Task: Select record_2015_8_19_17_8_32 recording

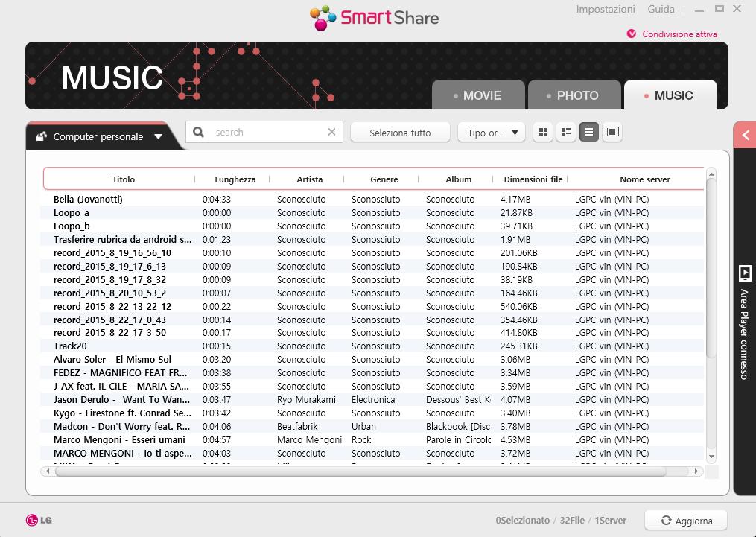Action: click(372, 279)
